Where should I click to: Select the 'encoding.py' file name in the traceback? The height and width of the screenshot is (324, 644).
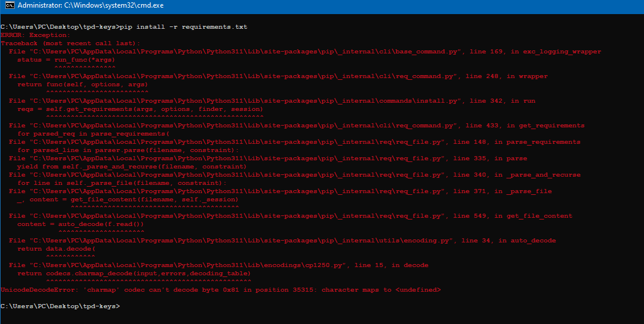pyautogui.click(x=426, y=240)
